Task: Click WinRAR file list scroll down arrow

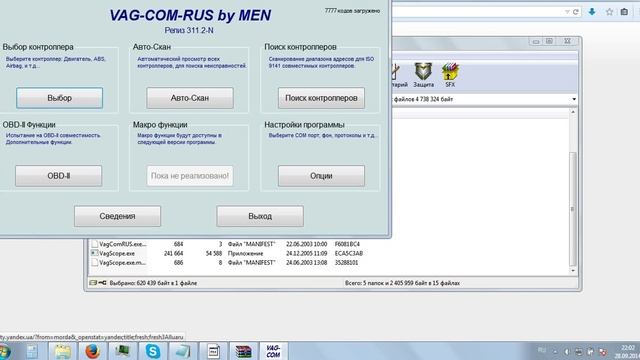Action: [x=573, y=271]
